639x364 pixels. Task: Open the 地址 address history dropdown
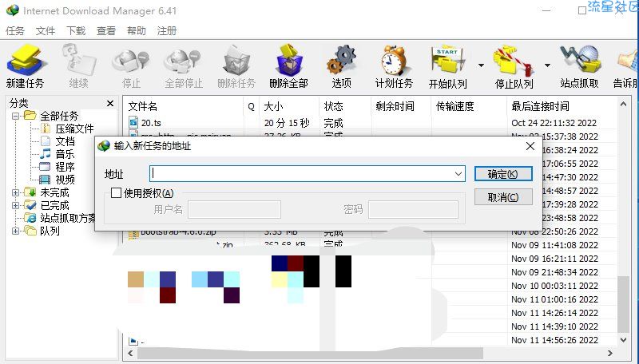458,174
